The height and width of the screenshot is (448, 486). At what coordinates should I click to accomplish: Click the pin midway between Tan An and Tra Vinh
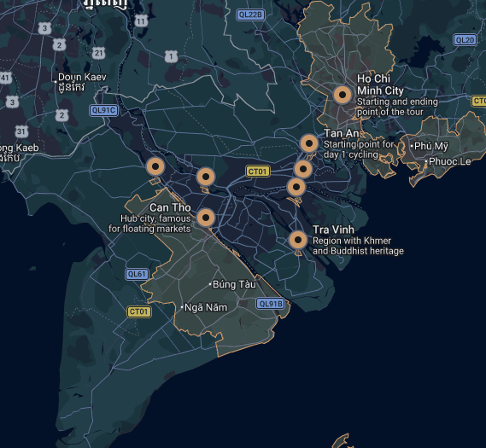click(x=296, y=187)
